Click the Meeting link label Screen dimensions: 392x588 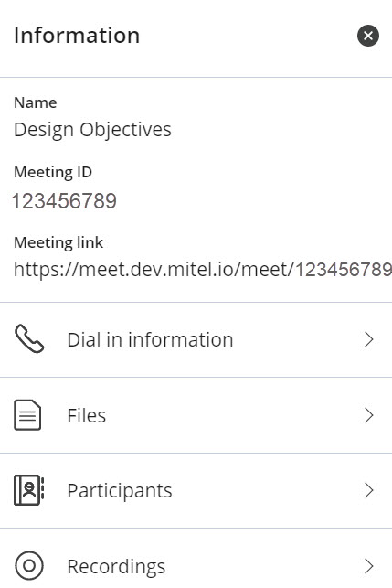pos(58,242)
